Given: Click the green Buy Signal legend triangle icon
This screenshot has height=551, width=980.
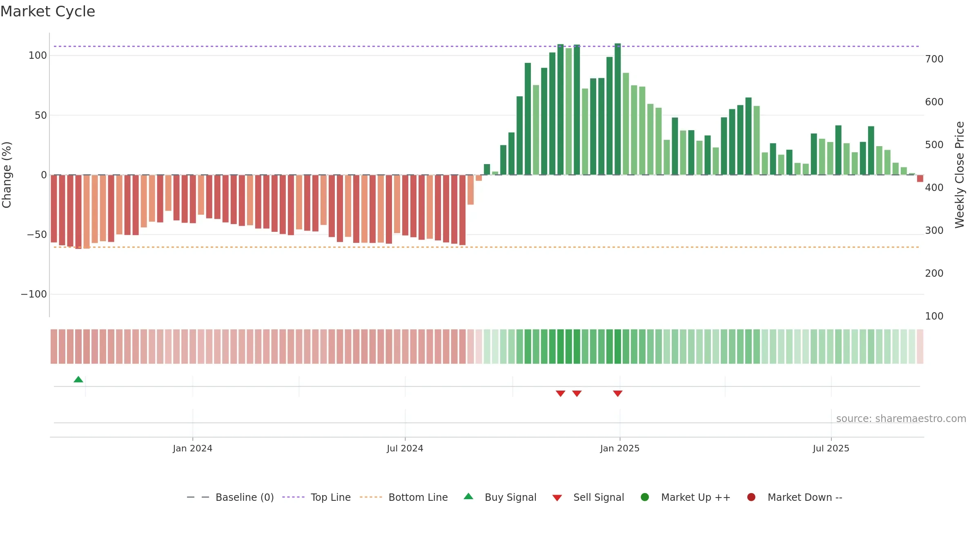Looking at the screenshot, I should tap(468, 496).
